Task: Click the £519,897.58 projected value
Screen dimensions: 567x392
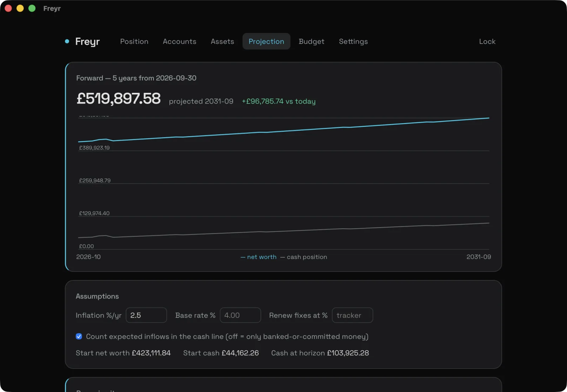Action: [118, 99]
